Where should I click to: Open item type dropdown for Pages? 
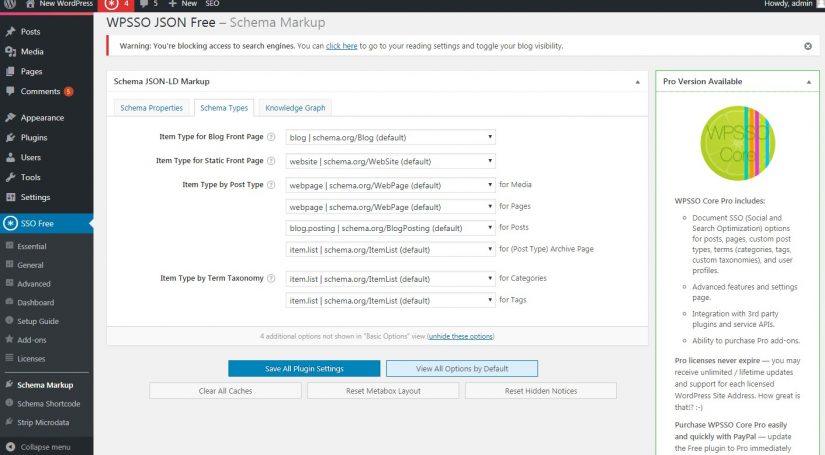coord(390,207)
